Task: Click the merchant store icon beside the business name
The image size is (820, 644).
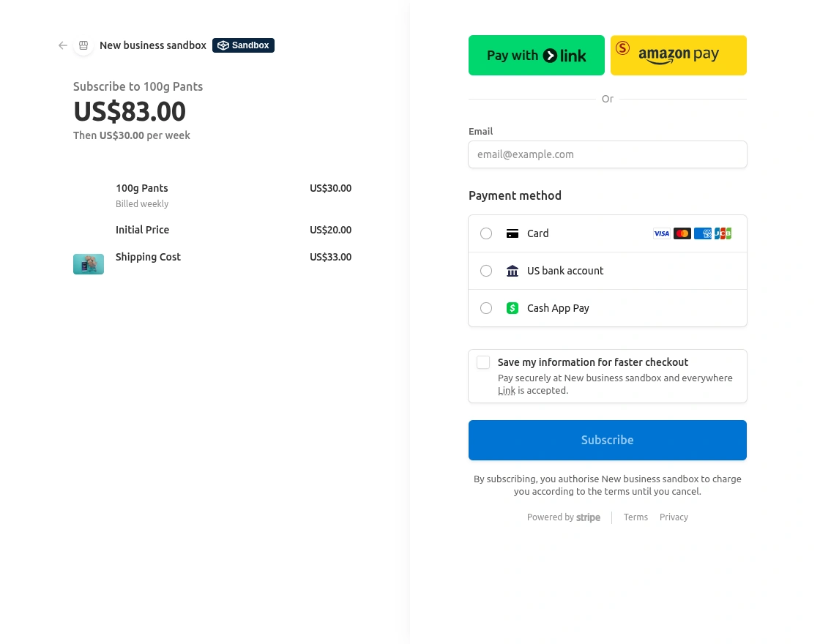Action: (x=83, y=45)
